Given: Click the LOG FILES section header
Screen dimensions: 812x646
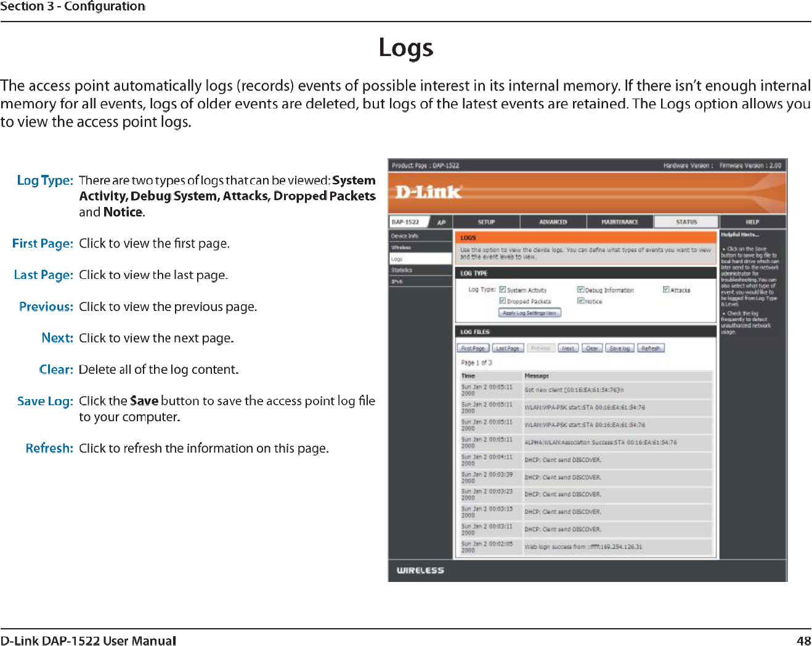Looking at the screenshot, I should coord(475,332).
